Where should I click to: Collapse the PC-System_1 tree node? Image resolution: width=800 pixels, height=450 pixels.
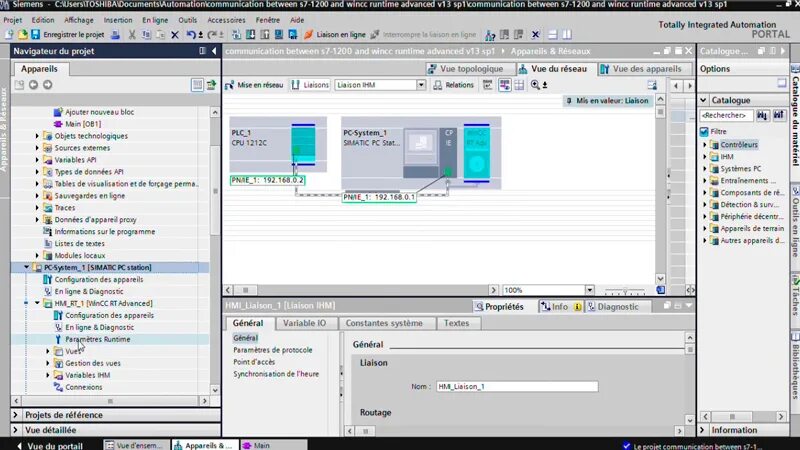(x=27, y=267)
